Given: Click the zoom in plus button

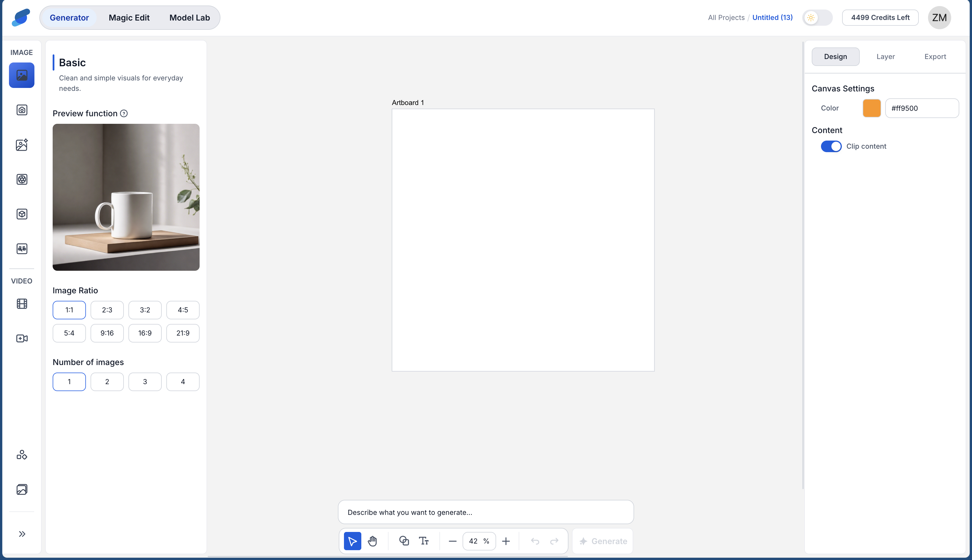Looking at the screenshot, I should click(x=506, y=541).
